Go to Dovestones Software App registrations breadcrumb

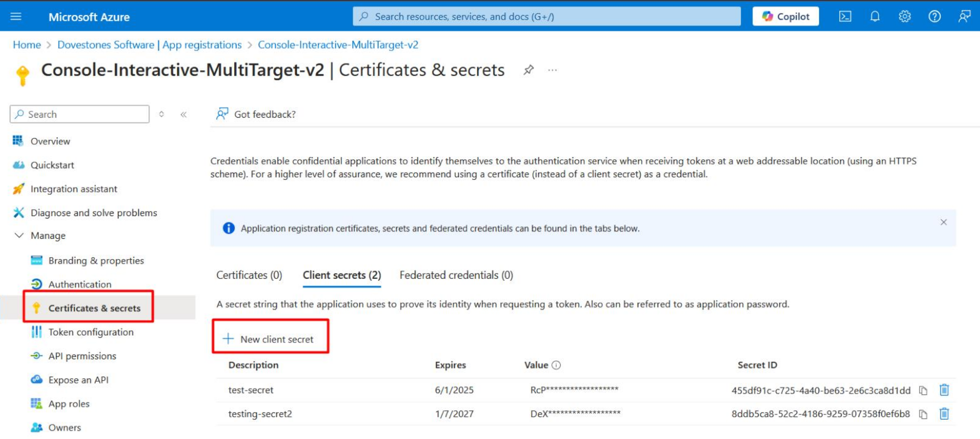click(149, 45)
